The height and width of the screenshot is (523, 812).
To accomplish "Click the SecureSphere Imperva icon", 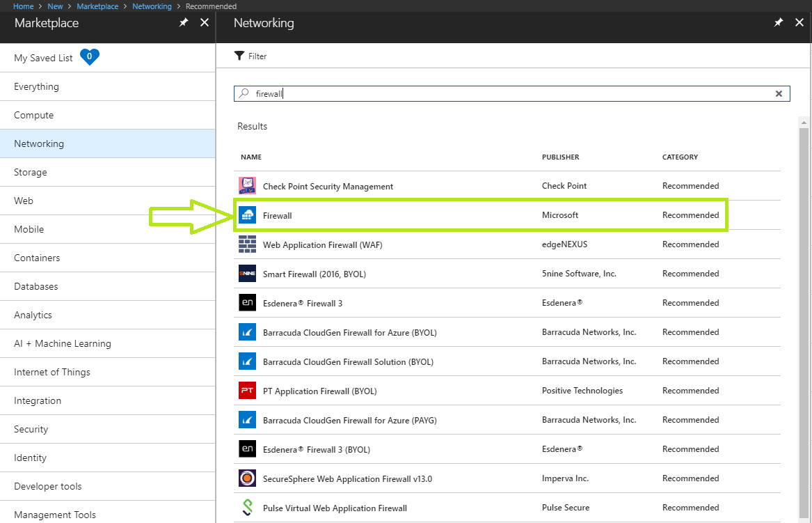I will 248,478.
